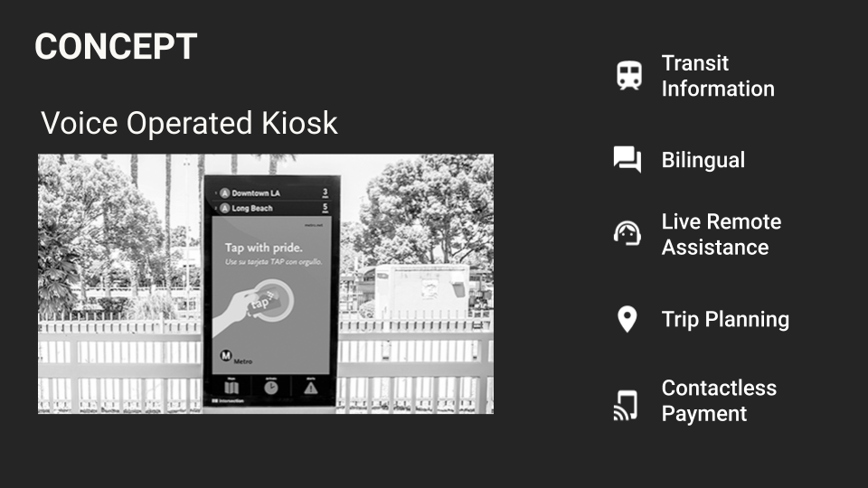This screenshot has width=868, height=488.
Task: Select the Long Beach line row
Action: coord(270,208)
